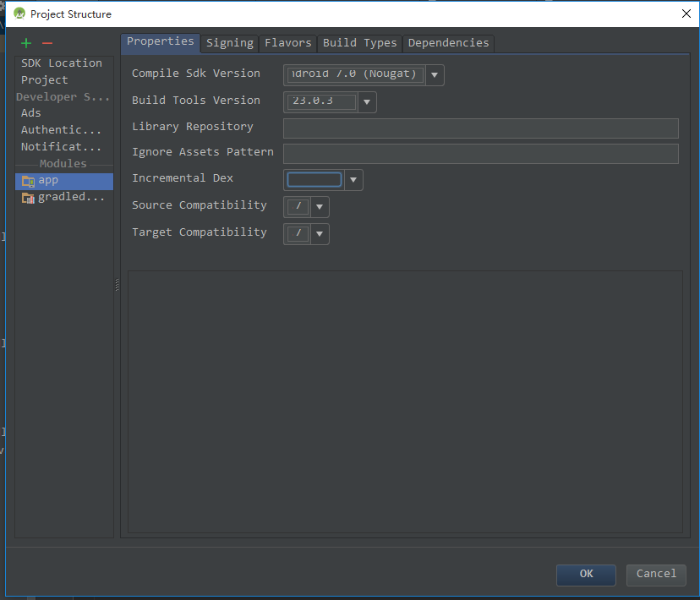Click the Cancel button
The width and height of the screenshot is (700, 600).
pos(656,575)
